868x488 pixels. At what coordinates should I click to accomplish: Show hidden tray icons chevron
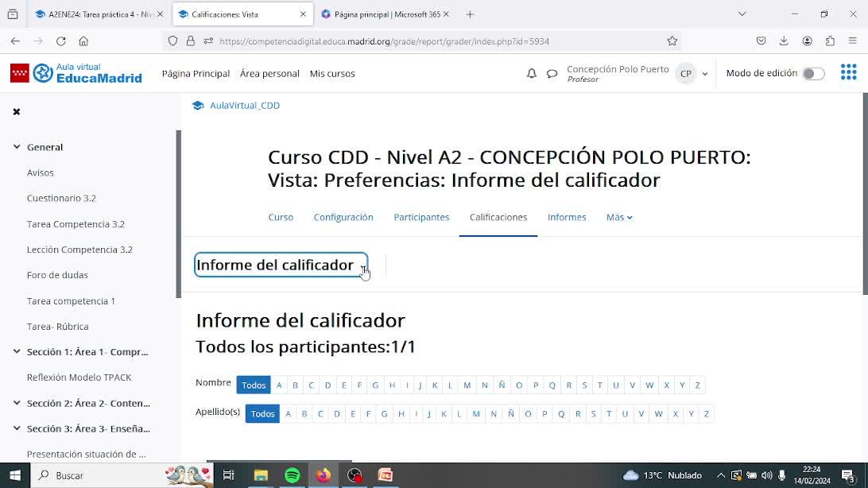coord(721,475)
